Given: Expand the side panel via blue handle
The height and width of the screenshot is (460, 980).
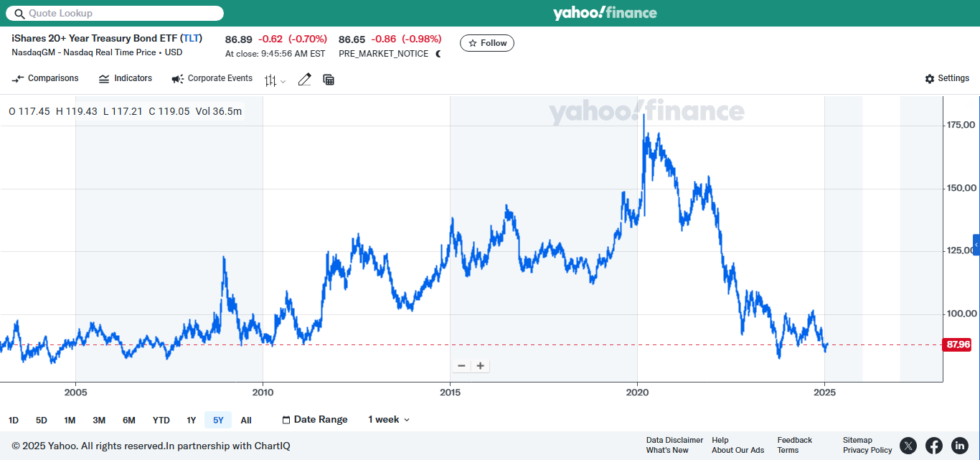Looking at the screenshot, I should (x=976, y=245).
